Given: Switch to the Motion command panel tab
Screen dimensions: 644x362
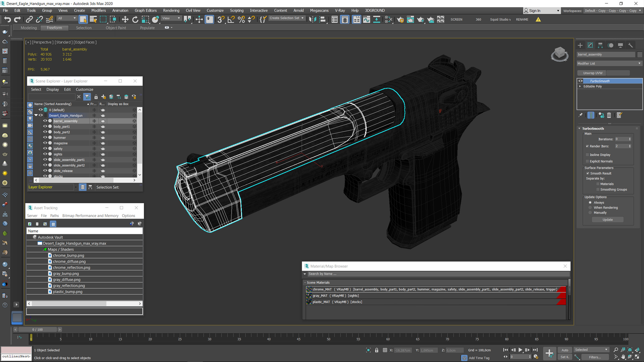Looking at the screenshot, I should (x=610, y=45).
